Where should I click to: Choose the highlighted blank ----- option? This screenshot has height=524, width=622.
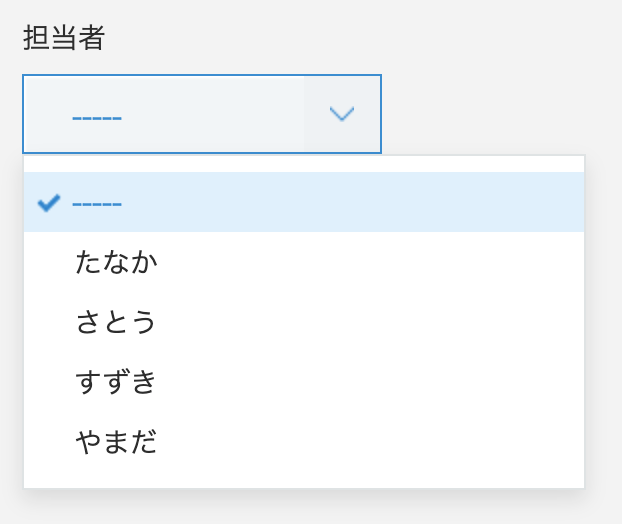pos(97,203)
